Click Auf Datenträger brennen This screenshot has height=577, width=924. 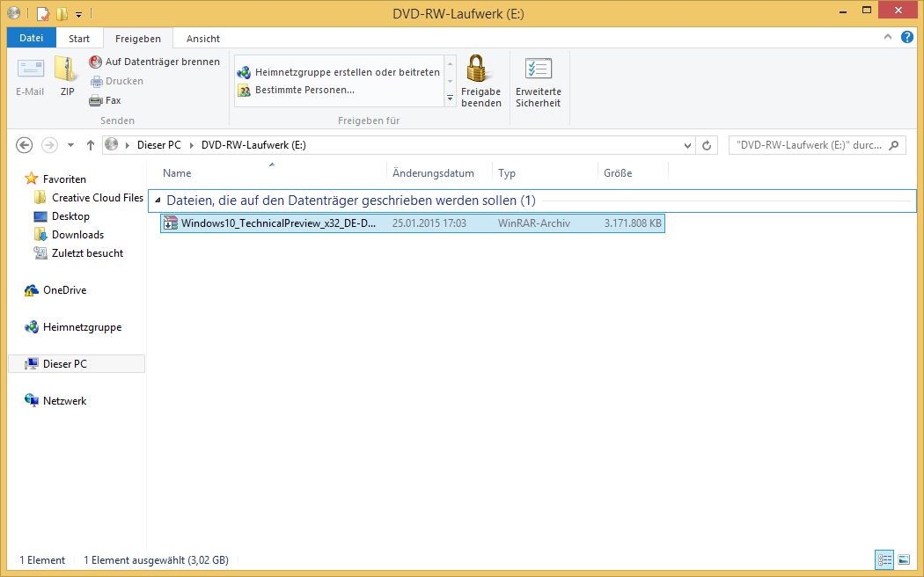tap(154, 62)
